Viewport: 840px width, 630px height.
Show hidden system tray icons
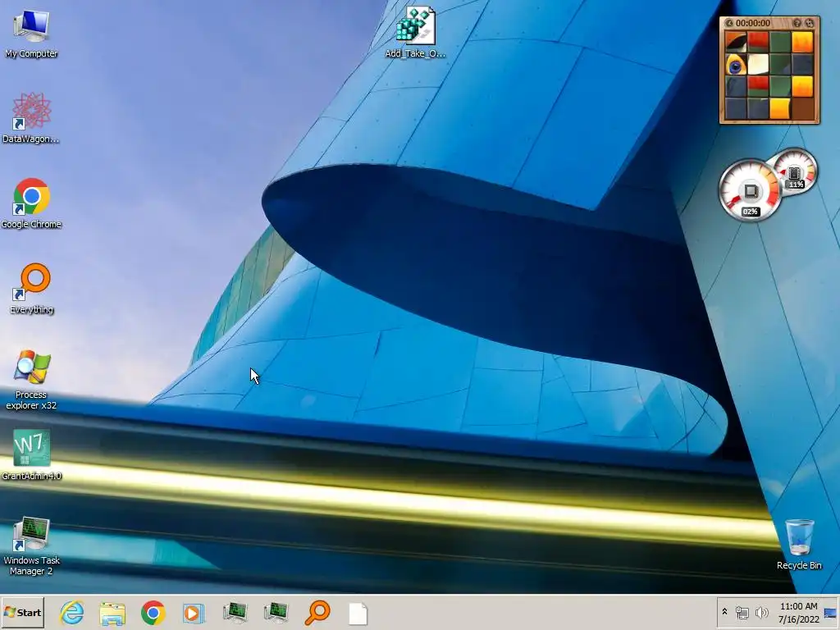(725, 612)
